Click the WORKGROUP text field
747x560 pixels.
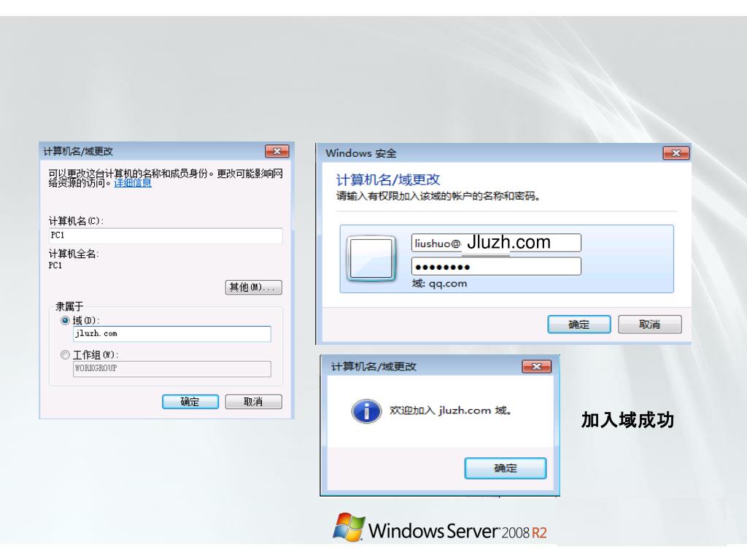(x=172, y=368)
